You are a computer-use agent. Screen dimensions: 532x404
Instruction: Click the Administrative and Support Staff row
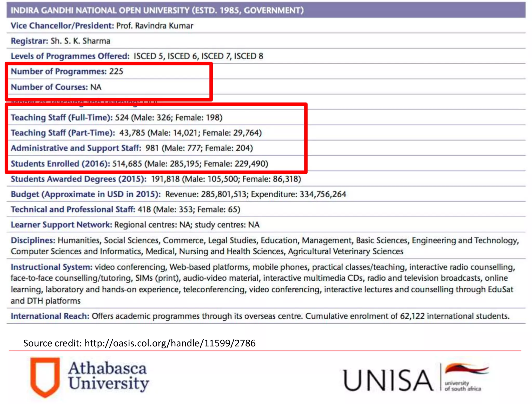[266, 148]
